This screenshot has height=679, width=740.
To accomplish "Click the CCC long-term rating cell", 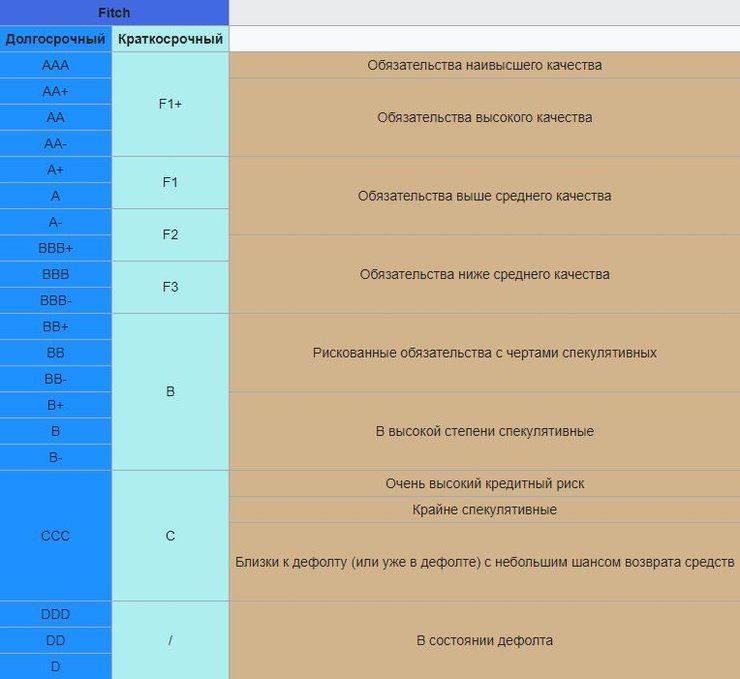I will (56, 536).
